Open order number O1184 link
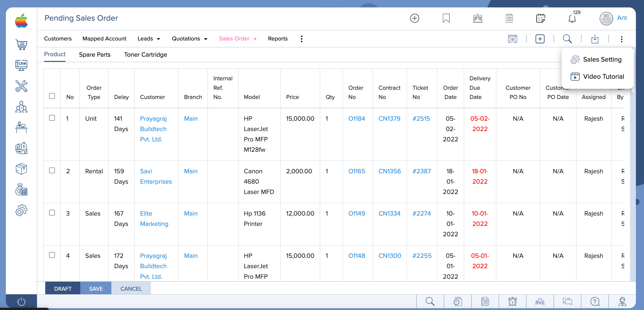This screenshot has width=644, height=310. click(x=356, y=119)
